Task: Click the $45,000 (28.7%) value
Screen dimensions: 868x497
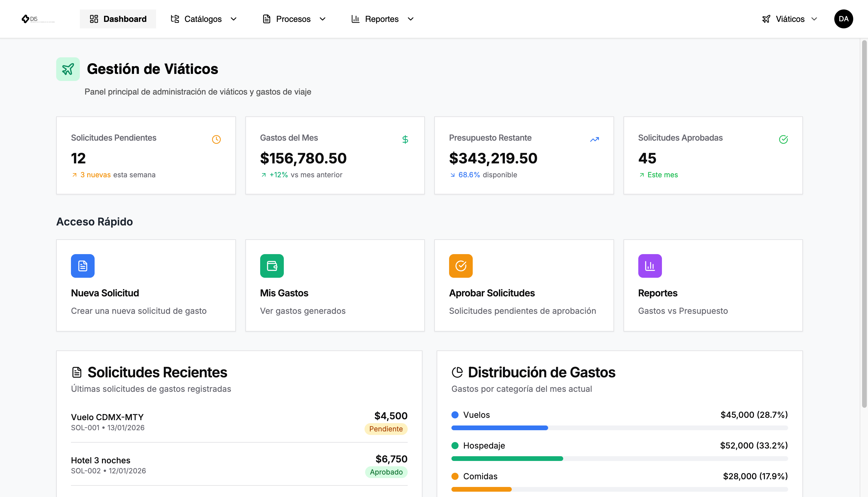Action: 754,415
